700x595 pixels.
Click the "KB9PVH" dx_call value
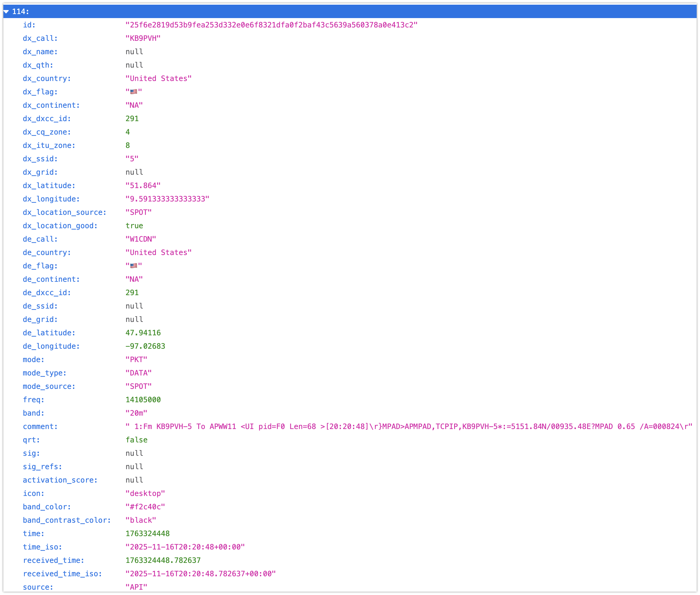(143, 38)
